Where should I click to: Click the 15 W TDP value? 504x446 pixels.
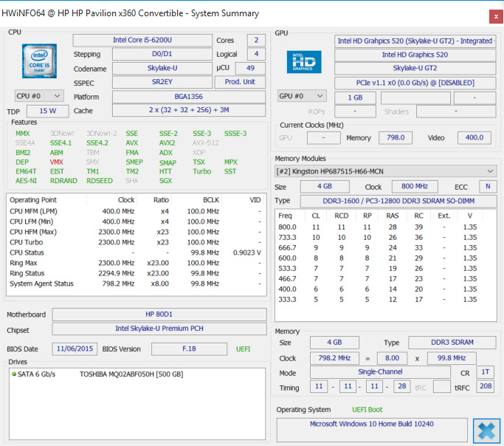tap(47, 111)
